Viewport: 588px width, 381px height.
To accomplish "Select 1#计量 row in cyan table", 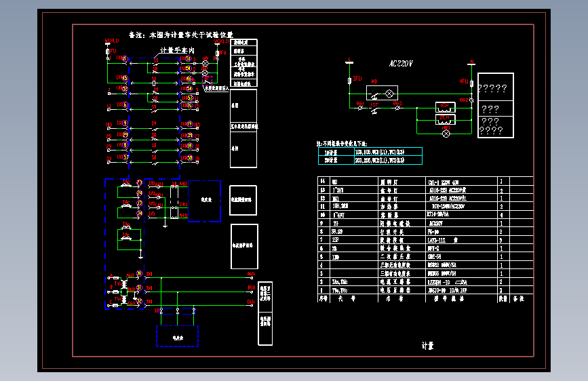I will click(370, 152).
